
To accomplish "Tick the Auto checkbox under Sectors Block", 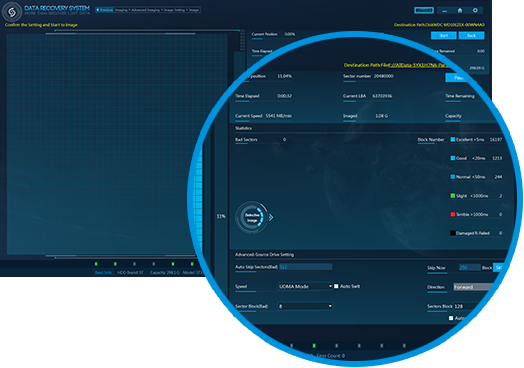I will pos(451,318).
